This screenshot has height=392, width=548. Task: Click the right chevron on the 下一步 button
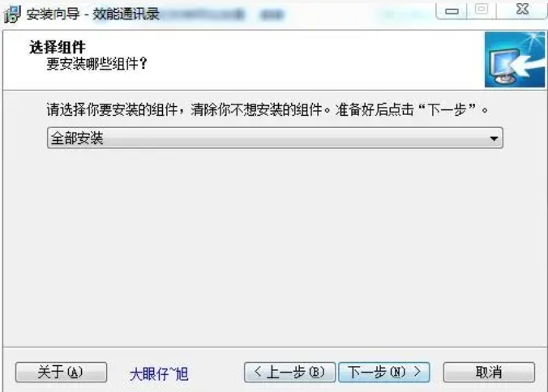tap(417, 372)
